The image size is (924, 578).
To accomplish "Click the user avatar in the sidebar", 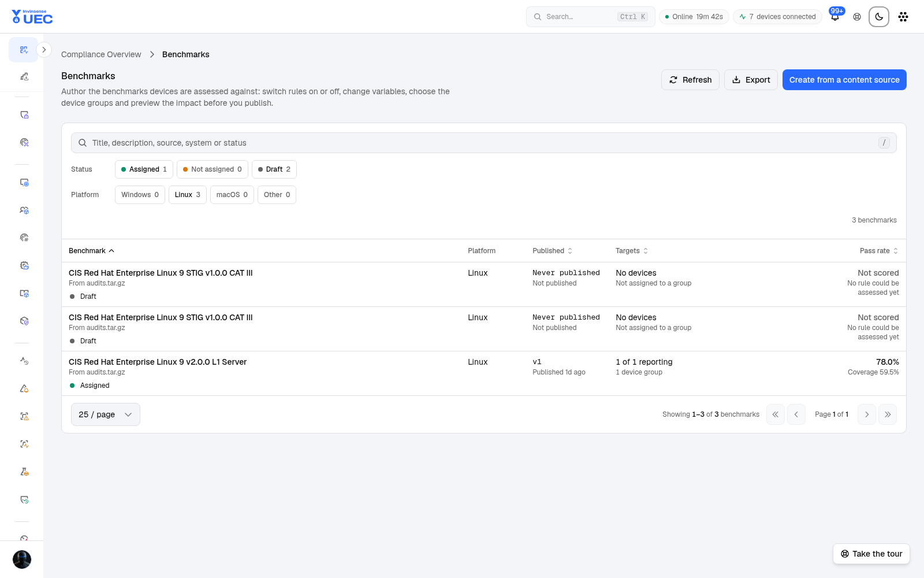I will pyautogui.click(x=22, y=560).
